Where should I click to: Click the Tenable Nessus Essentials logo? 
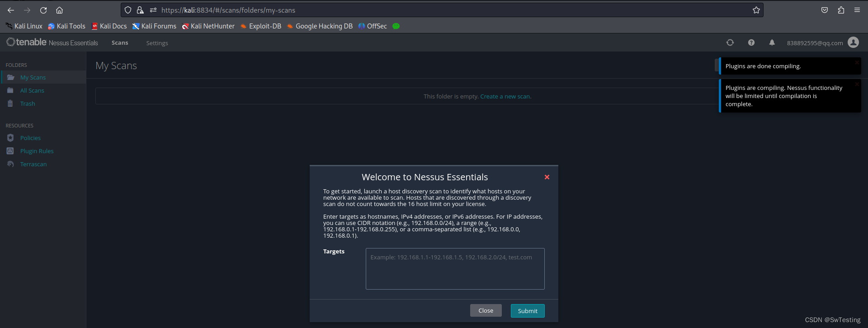[x=52, y=42]
